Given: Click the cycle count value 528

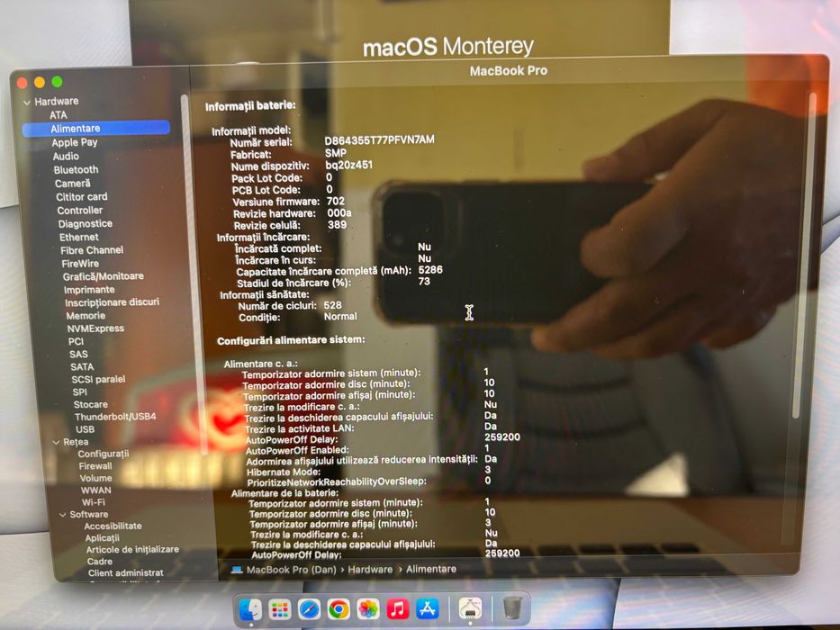Looking at the screenshot, I should tap(332, 305).
